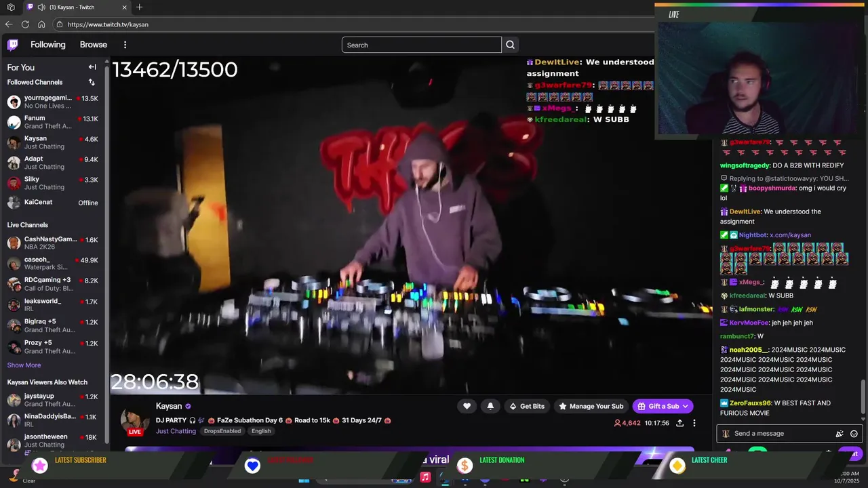
Task: Click the Latest Cheer gem icon
Action: [x=677, y=465]
